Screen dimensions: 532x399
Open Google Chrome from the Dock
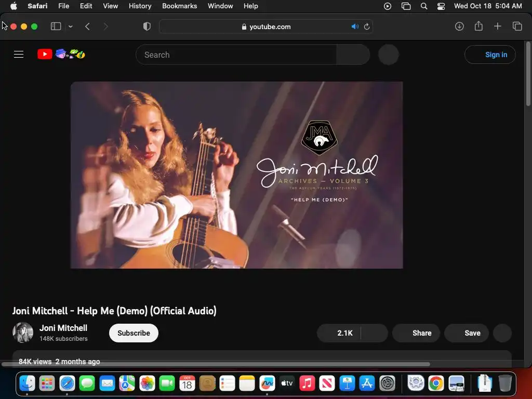tap(436, 384)
